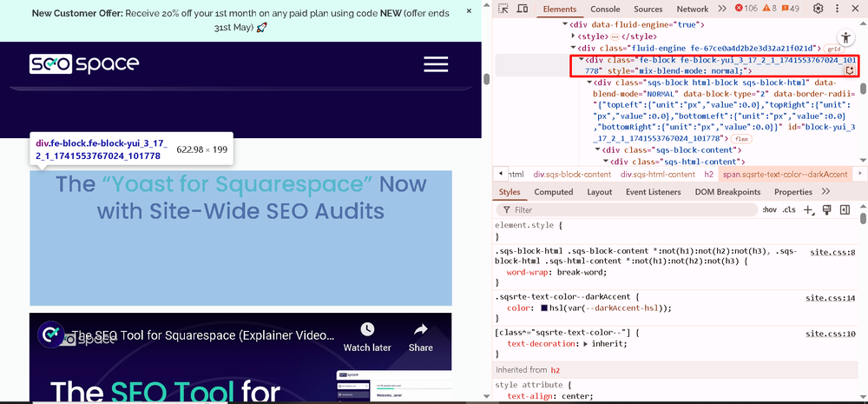Open the site.css:8 source link
Image resolution: width=868 pixels, height=404 pixels.
click(832, 252)
